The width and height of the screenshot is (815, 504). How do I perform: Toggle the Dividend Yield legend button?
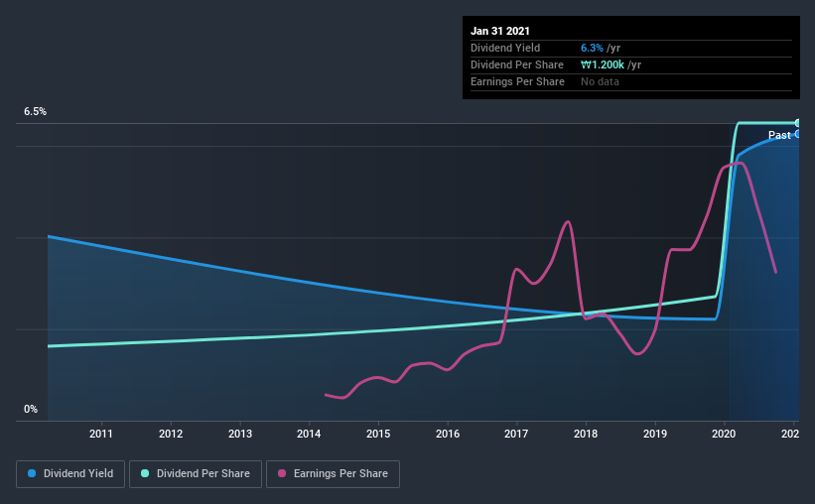click(70, 474)
